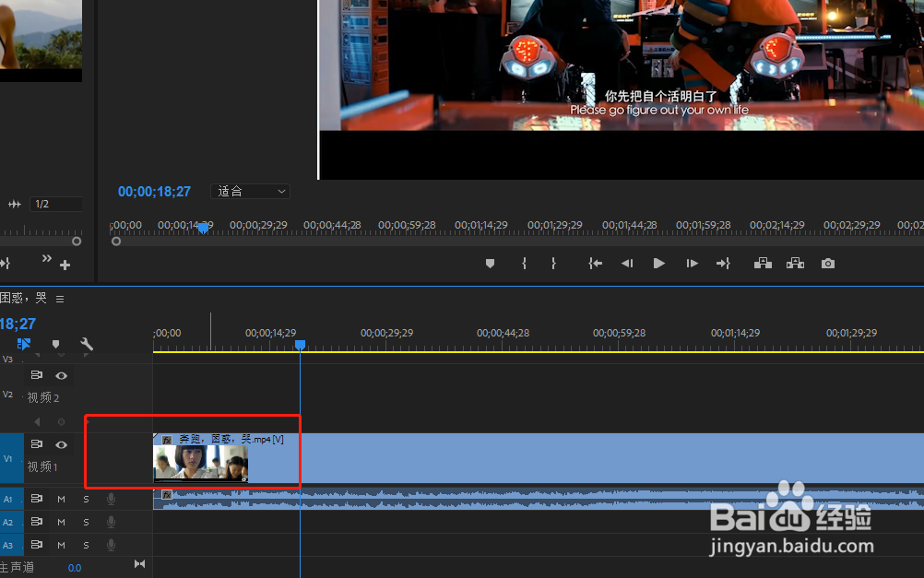The width and height of the screenshot is (924, 578).
Task: Solo track A2
Action: click(86, 522)
